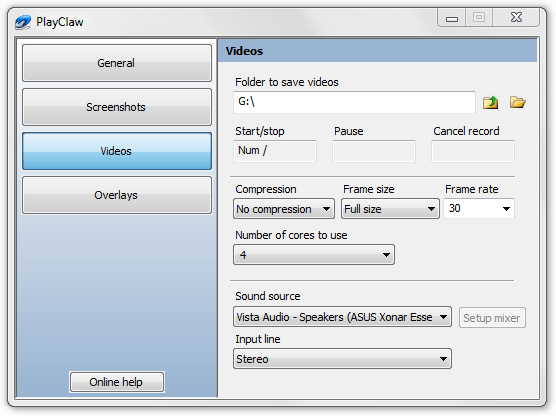This screenshot has height=416, width=556.
Task: Open the Frame size dropdown
Action: pyautogui.click(x=390, y=209)
